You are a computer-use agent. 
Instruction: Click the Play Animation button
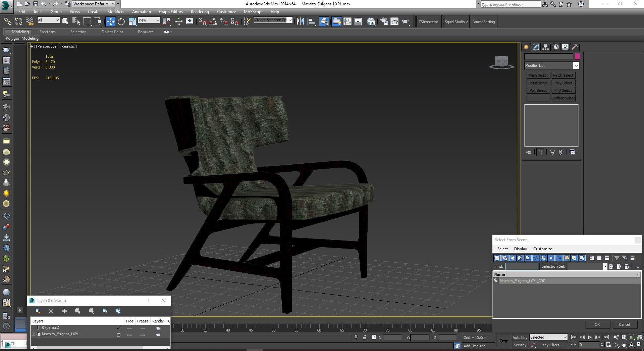pyautogui.click(x=590, y=337)
